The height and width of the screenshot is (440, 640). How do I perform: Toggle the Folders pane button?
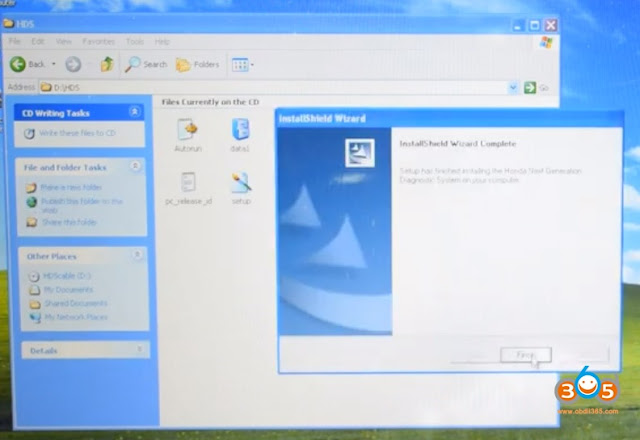[198, 64]
